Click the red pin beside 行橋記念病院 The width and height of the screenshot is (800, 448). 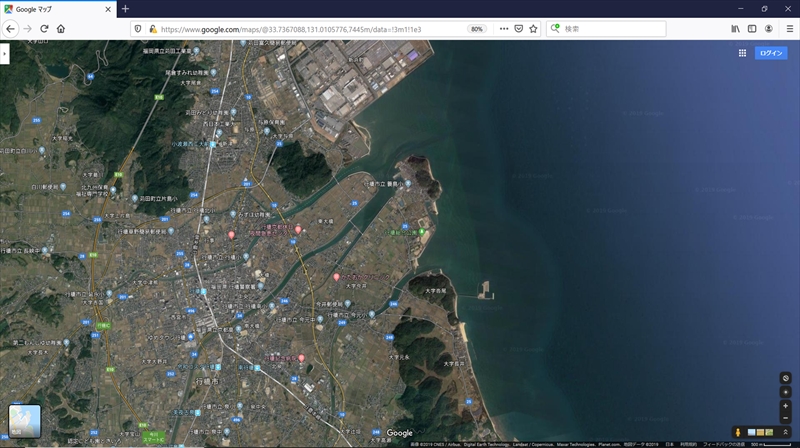(302, 358)
